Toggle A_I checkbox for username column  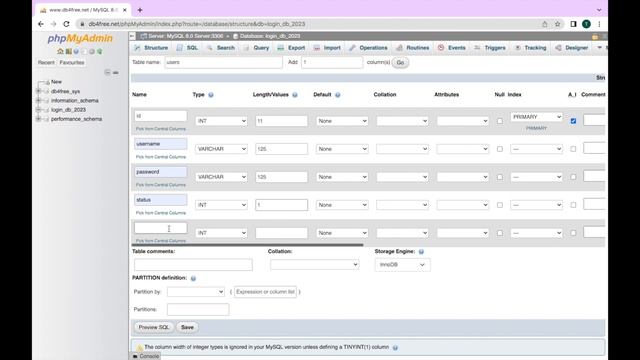[573, 149]
